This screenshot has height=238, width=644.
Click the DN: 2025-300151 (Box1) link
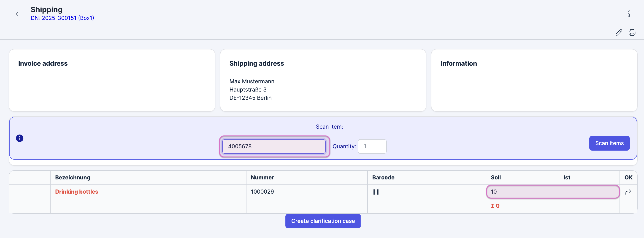[62, 18]
